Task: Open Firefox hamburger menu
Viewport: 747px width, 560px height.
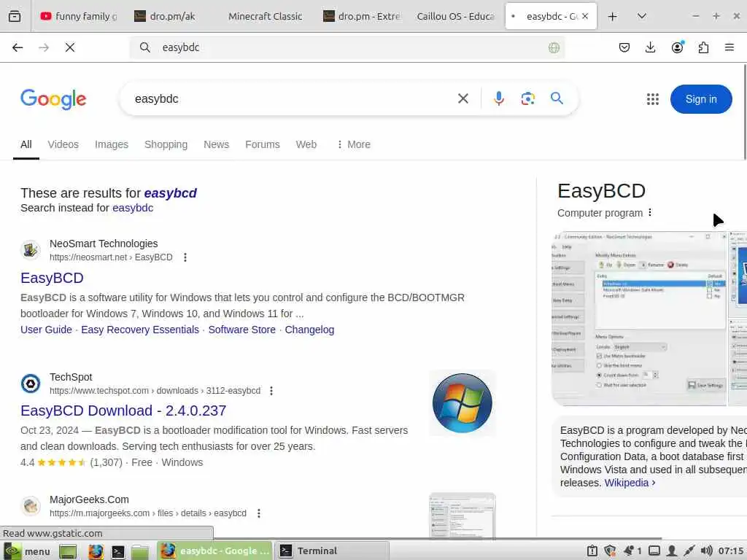Action: (729, 47)
